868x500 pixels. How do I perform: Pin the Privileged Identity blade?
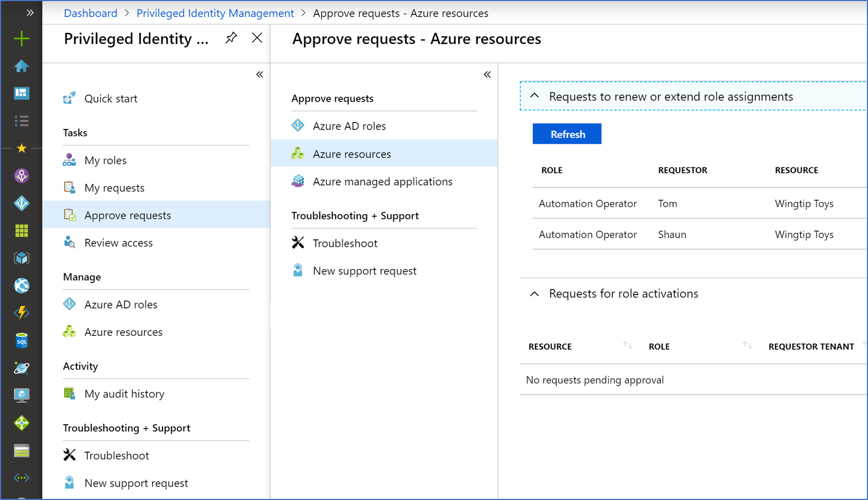tap(231, 38)
